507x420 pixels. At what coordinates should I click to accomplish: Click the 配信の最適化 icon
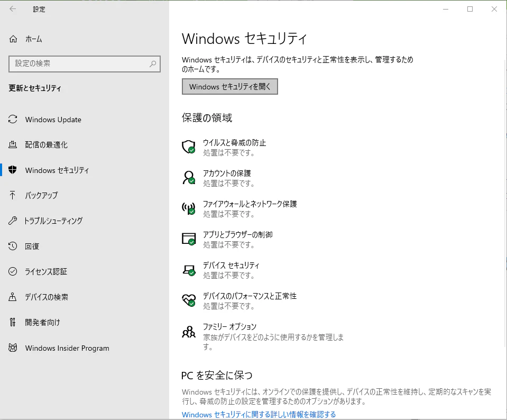tap(13, 144)
